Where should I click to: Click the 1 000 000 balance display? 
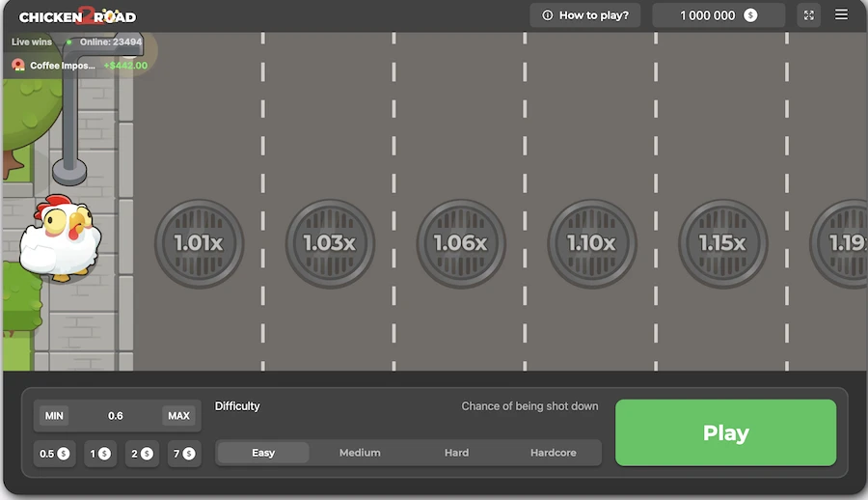pos(719,15)
